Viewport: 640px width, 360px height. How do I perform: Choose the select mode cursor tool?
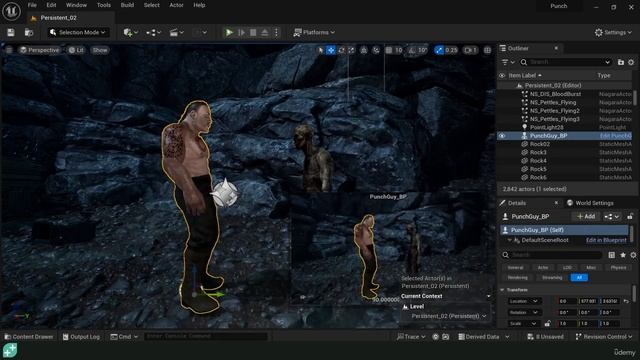pyautogui.click(x=320, y=50)
